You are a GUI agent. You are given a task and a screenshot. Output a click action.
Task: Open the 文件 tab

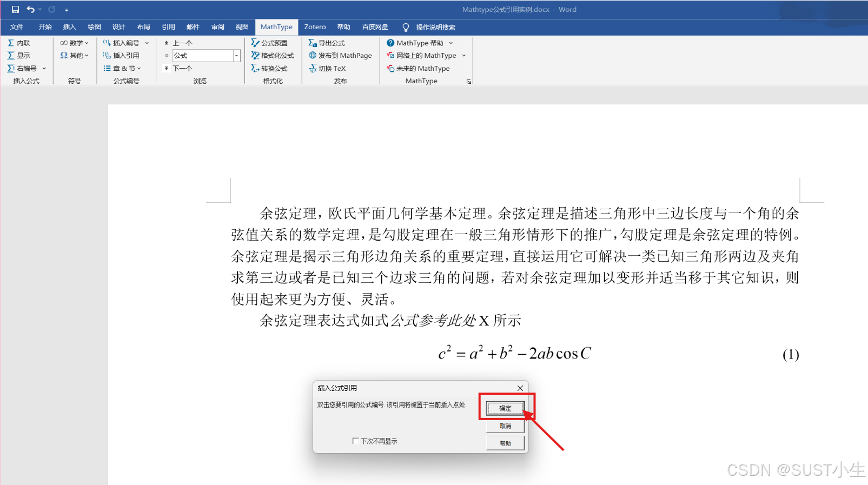(17, 27)
